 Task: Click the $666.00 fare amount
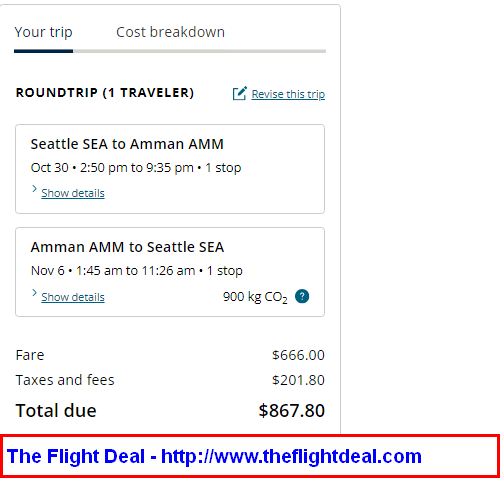(x=298, y=355)
